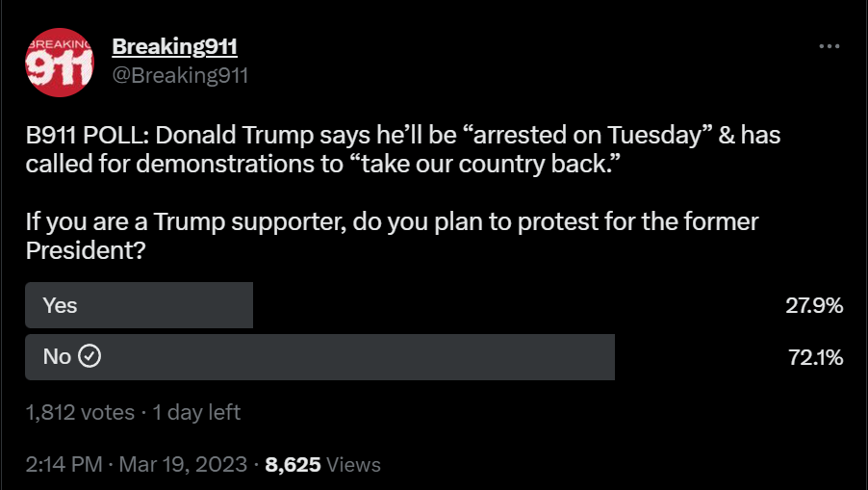Click the Mar 19, 2023 date
The image size is (868, 490).
coord(183,465)
